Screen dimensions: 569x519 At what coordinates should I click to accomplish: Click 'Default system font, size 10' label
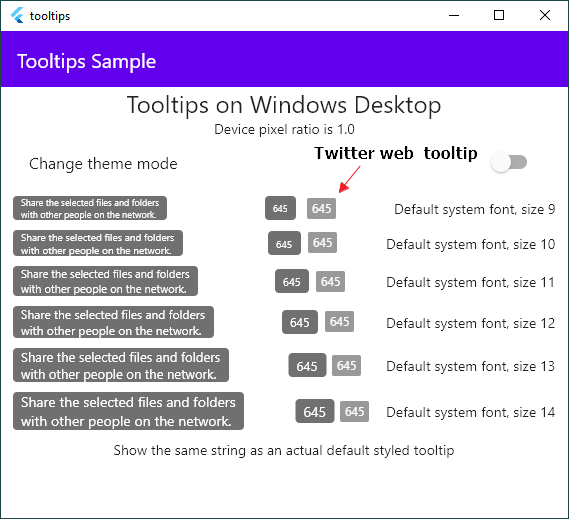pyautogui.click(x=471, y=244)
